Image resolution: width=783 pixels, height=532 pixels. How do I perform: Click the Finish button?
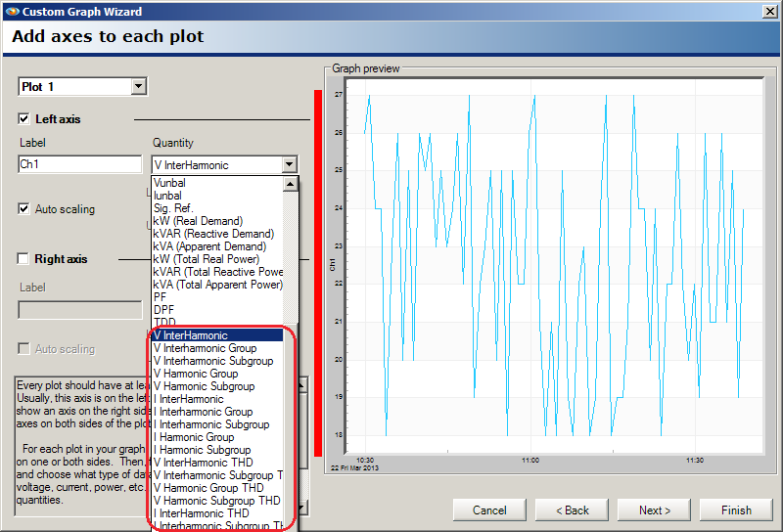(x=736, y=510)
